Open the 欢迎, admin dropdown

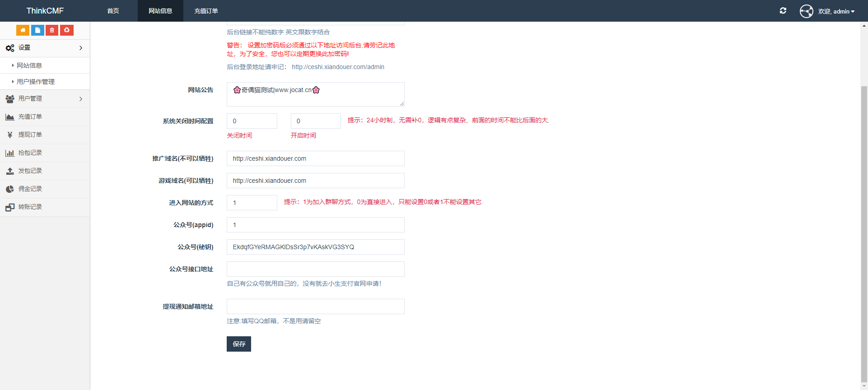836,11
